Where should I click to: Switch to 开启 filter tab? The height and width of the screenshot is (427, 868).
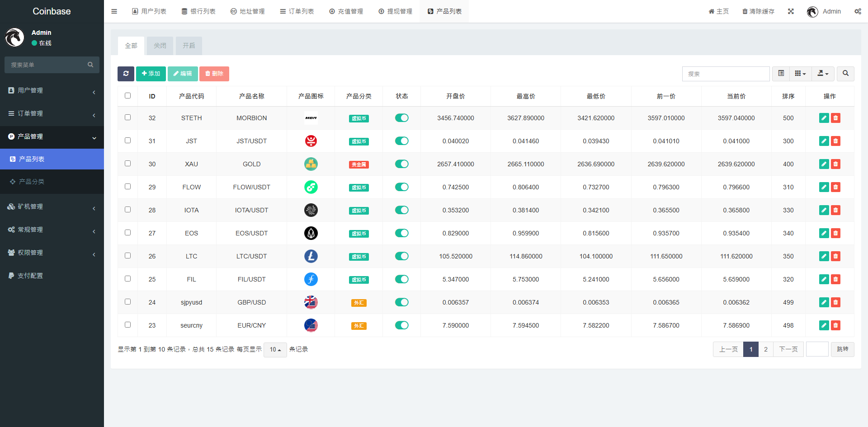click(x=189, y=46)
